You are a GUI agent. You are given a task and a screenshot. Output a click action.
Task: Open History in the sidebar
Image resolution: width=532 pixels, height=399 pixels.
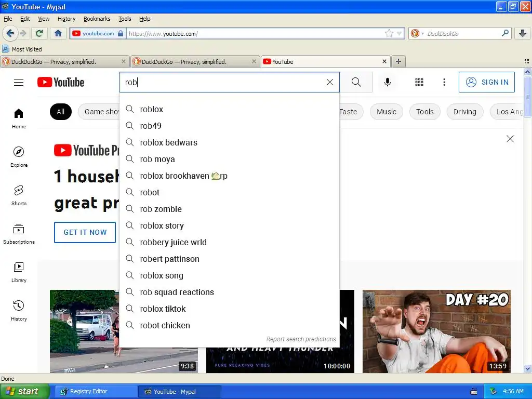(19, 311)
